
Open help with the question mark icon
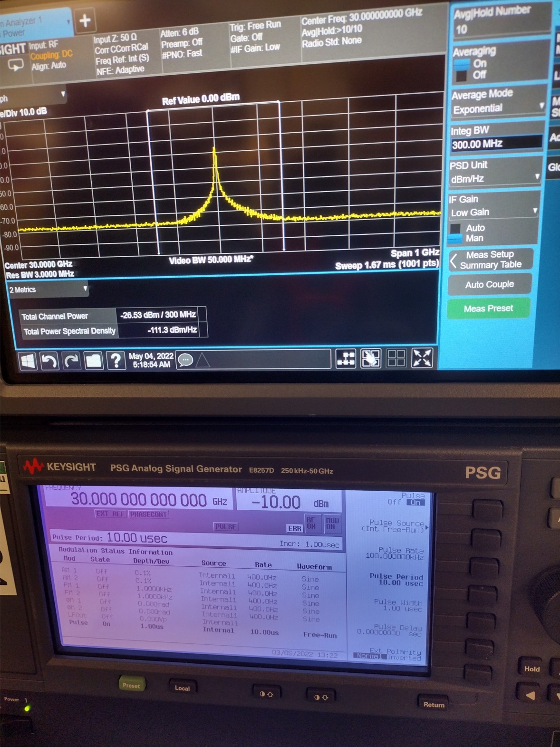click(x=116, y=360)
